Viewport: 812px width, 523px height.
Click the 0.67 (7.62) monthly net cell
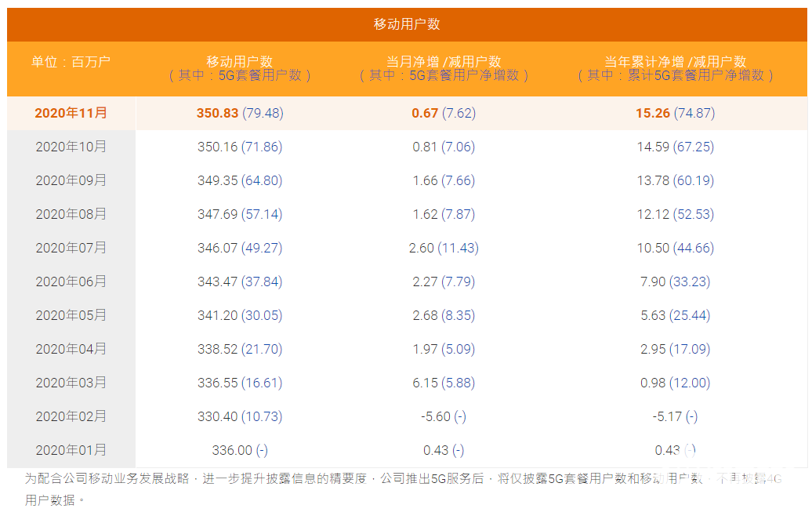(x=444, y=113)
